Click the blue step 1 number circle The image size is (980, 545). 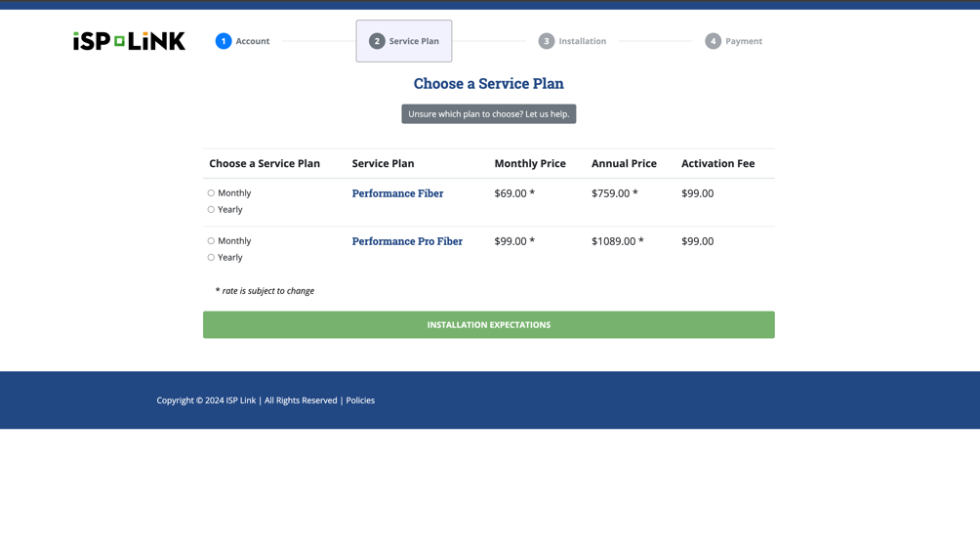pos(224,41)
